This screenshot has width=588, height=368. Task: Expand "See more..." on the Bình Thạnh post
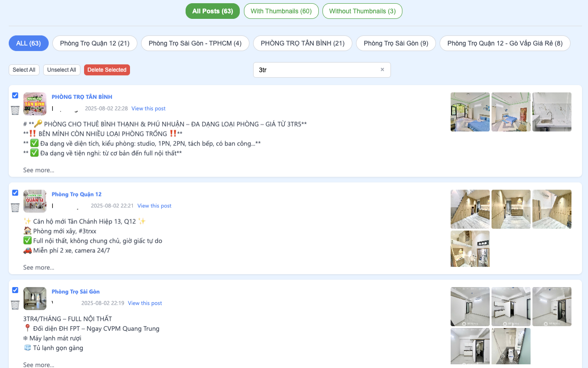tap(39, 170)
